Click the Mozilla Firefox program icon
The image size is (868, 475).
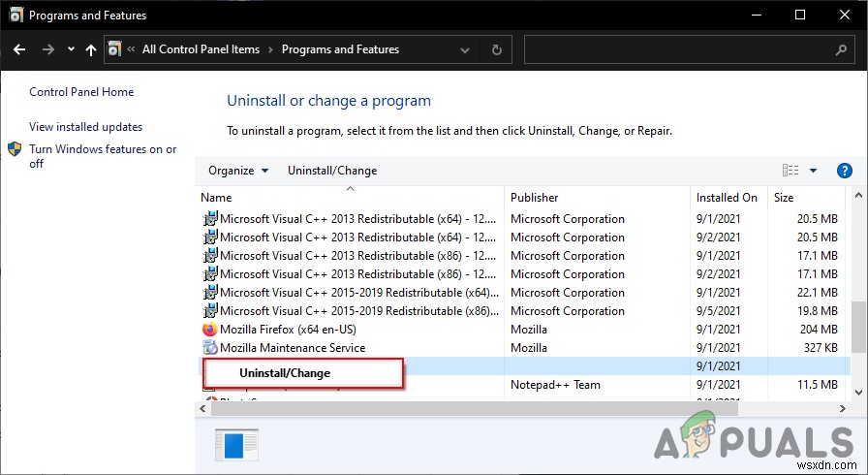point(210,330)
